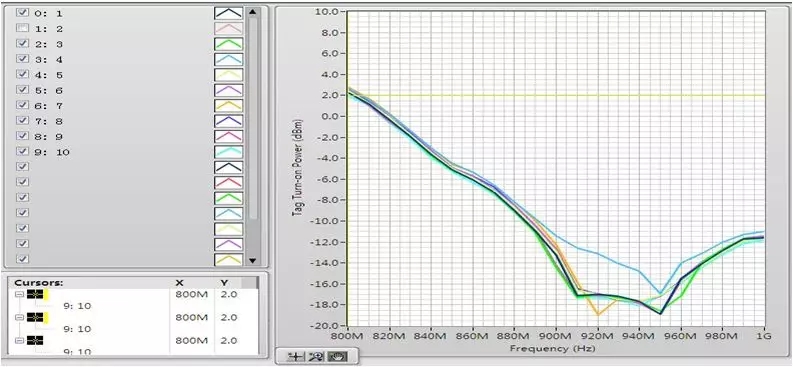Toggle the checkbox for plot 6: 7

pyautogui.click(x=22, y=105)
